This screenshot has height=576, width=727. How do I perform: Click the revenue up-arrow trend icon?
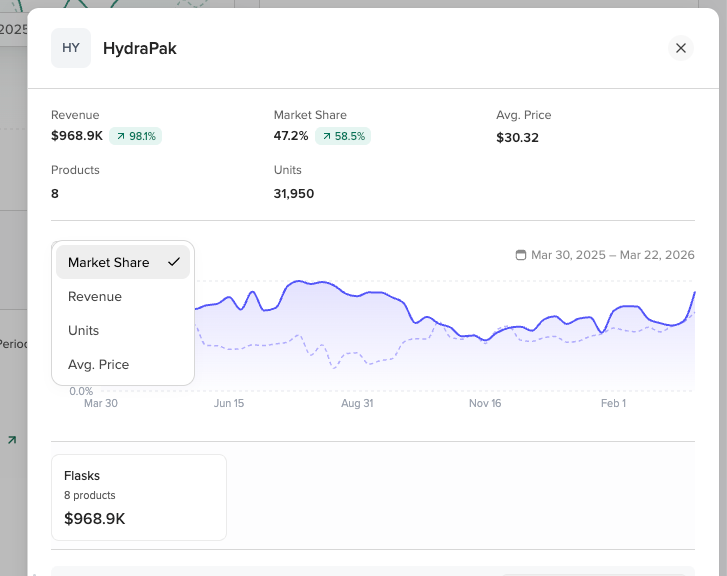click(x=121, y=136)
